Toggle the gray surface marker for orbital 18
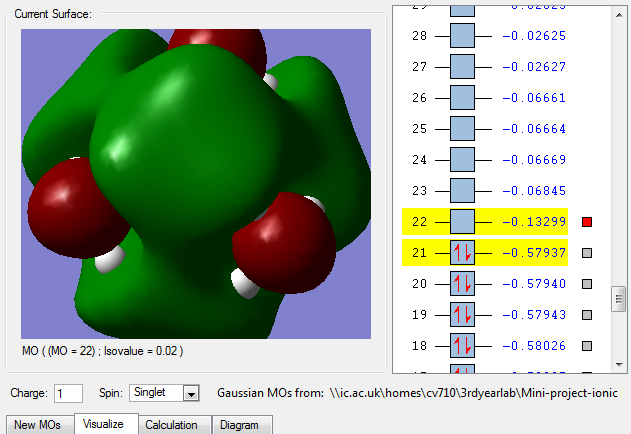 click(x=587, y=346)
